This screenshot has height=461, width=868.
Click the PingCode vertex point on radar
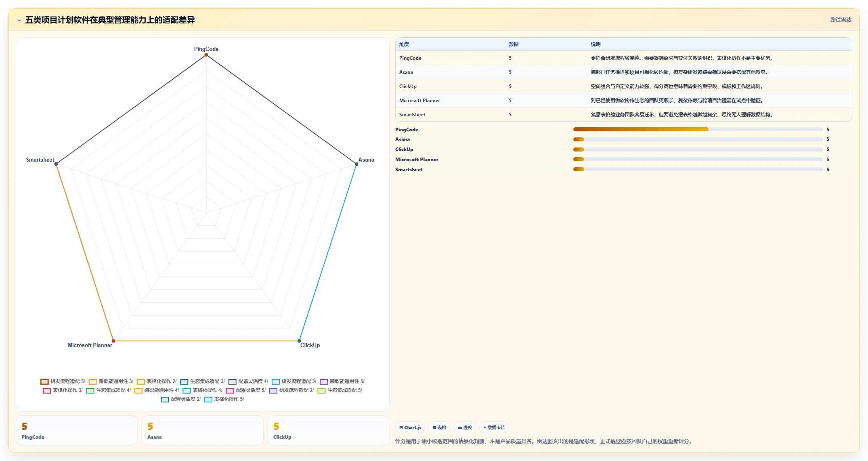[206, 55]
